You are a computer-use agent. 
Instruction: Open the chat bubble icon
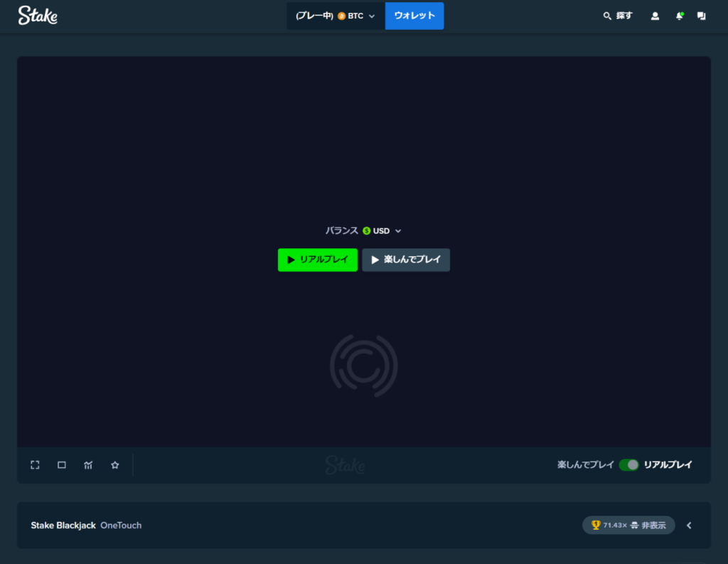[701, 16]
